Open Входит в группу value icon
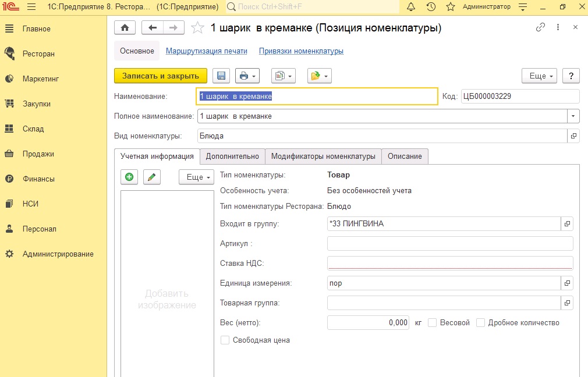Screen dimensions: 588x377 tap(567, 224)
